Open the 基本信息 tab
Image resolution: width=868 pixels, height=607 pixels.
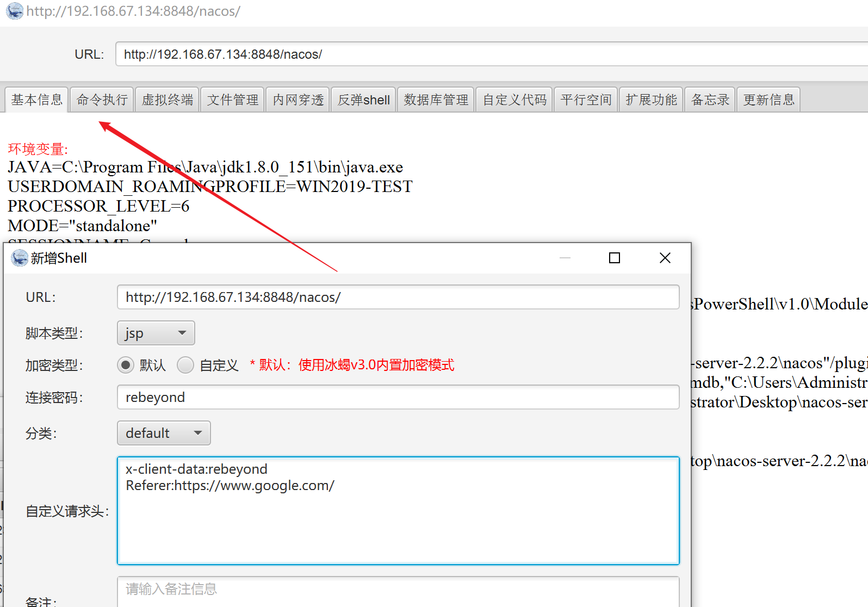pyautogui.click(x=36, y=100)
